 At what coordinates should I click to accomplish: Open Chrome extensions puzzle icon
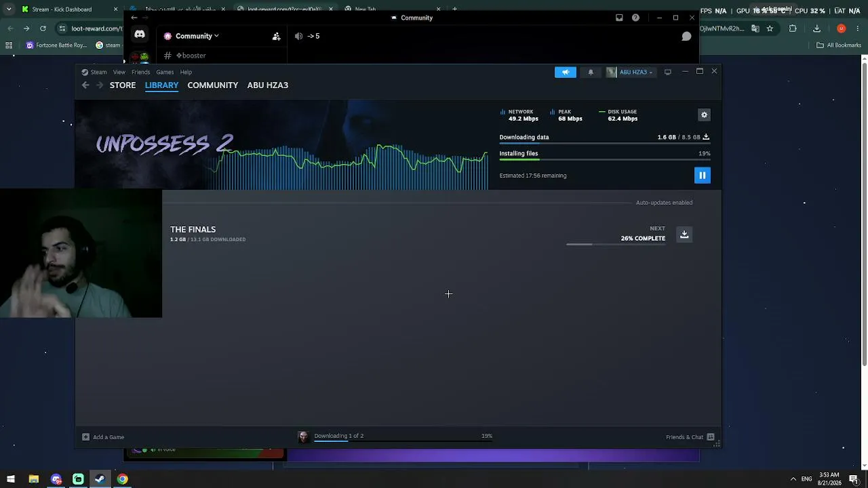(x=793, y=28)
